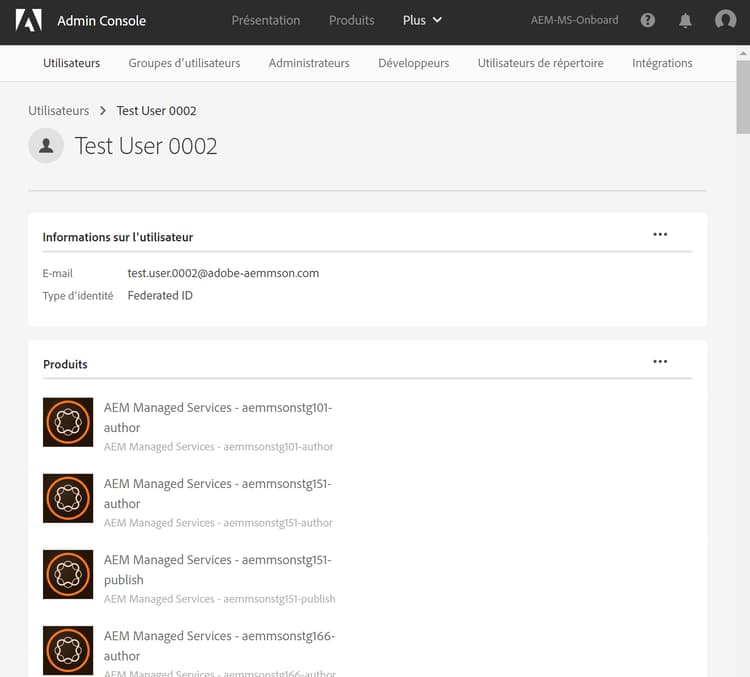Open AEM Managed Services aemmsonstg151-publish product
This screenshot has width=750, height=677.
pos(218,569)
